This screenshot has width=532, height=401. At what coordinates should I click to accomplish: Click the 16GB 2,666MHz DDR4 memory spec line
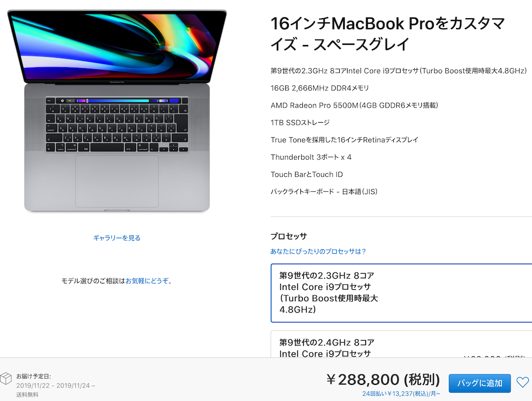click(320, 88)
